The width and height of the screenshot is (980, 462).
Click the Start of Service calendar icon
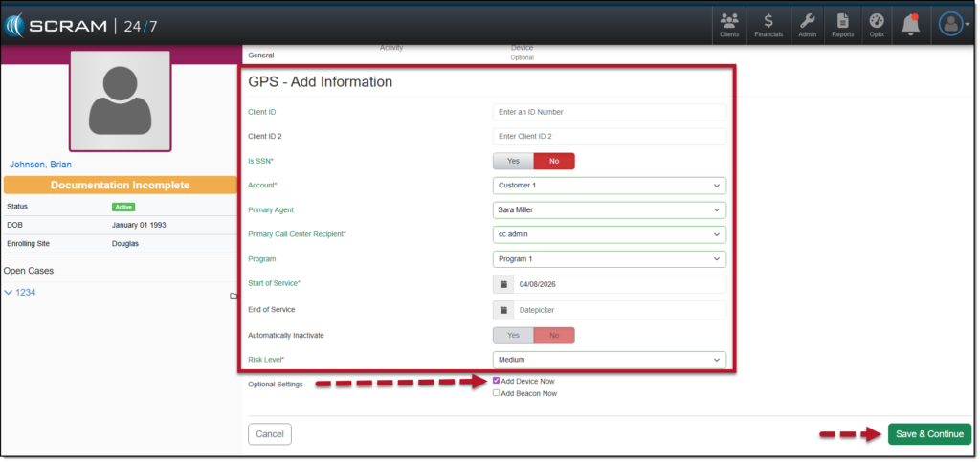502,284
